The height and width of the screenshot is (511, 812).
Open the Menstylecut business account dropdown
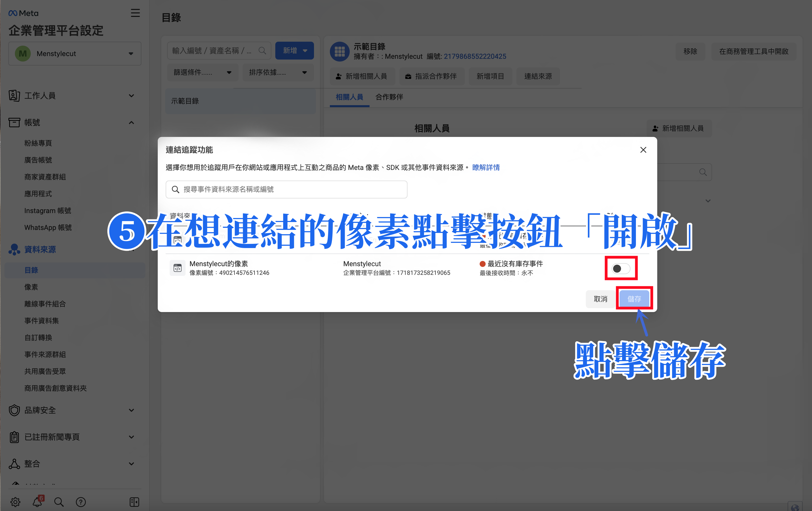point(75,53)
